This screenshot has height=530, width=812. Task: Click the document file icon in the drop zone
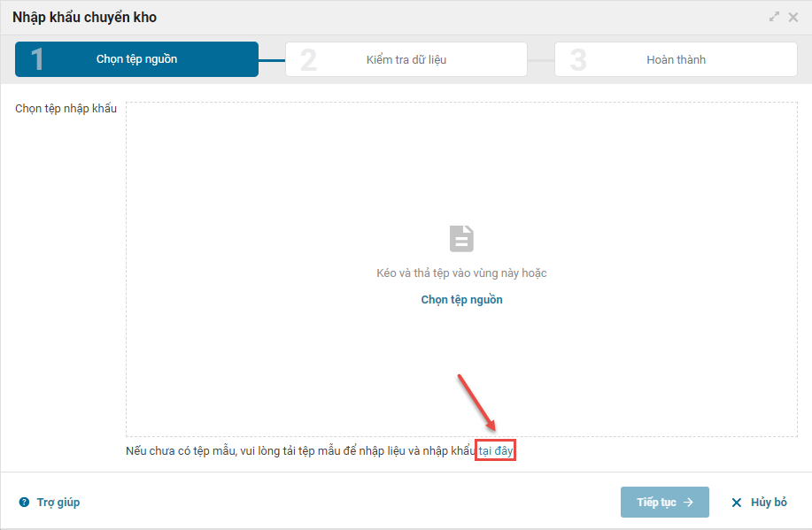(461, 239)
